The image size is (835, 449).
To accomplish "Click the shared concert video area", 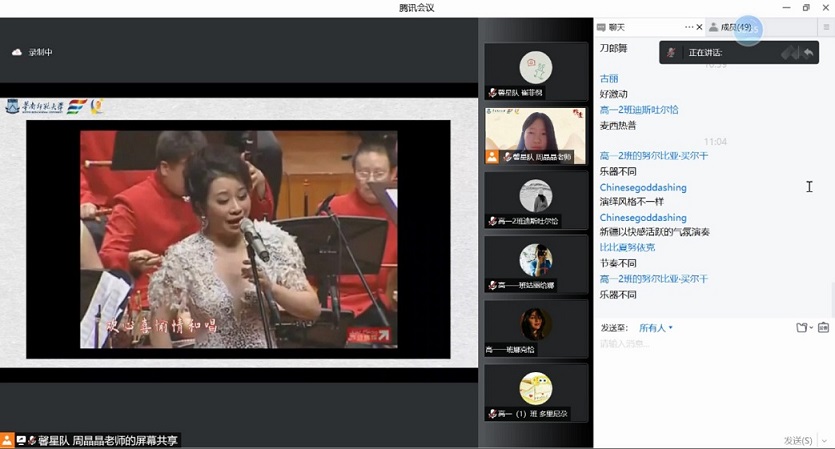I will (x=238, y=239).
